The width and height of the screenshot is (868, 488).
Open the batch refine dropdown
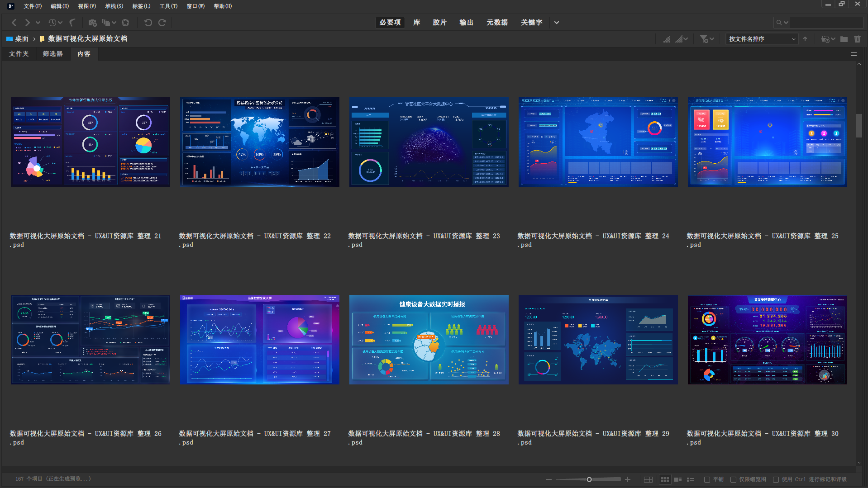(109, 23)
